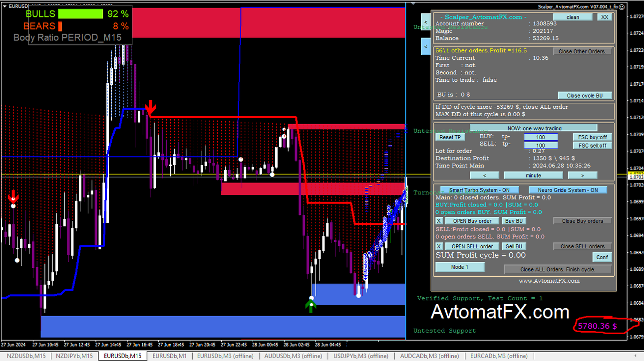Click the Destination Profit value '1350 $ \ 945 $'
Screen dimensions: 644x361
(x=554, y=158)
